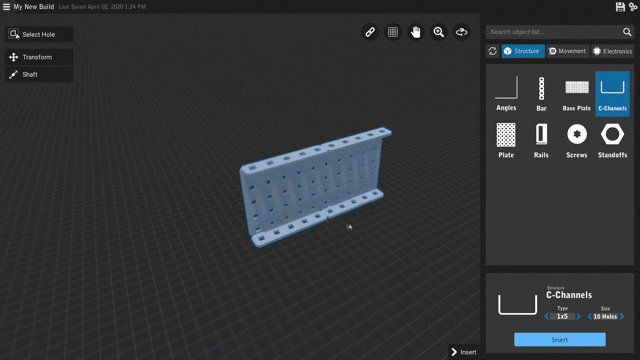Go to next Type option
The width and height of the screenshot is (640, 360).
(x=578, y=317)
